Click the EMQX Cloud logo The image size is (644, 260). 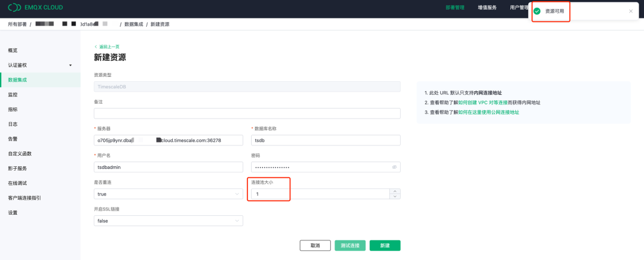(x=35, y=7)
